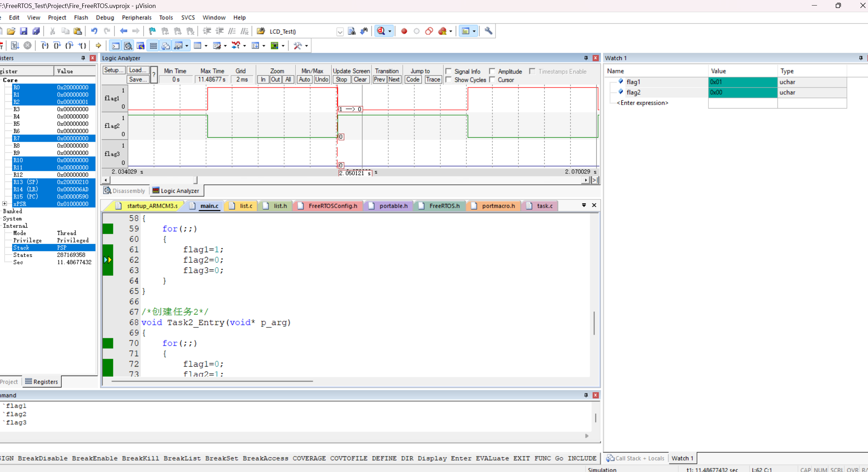Open the Call Stack + Locals tab
The width and height of the screenshot is (868, 472).
(635, 458)
